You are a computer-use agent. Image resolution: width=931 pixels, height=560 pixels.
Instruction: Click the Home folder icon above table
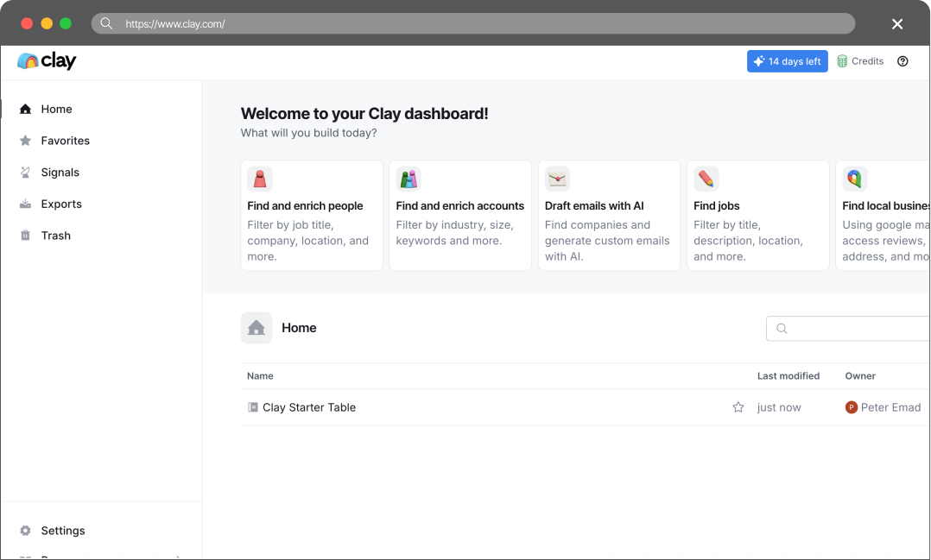click(x=256, y=328)
